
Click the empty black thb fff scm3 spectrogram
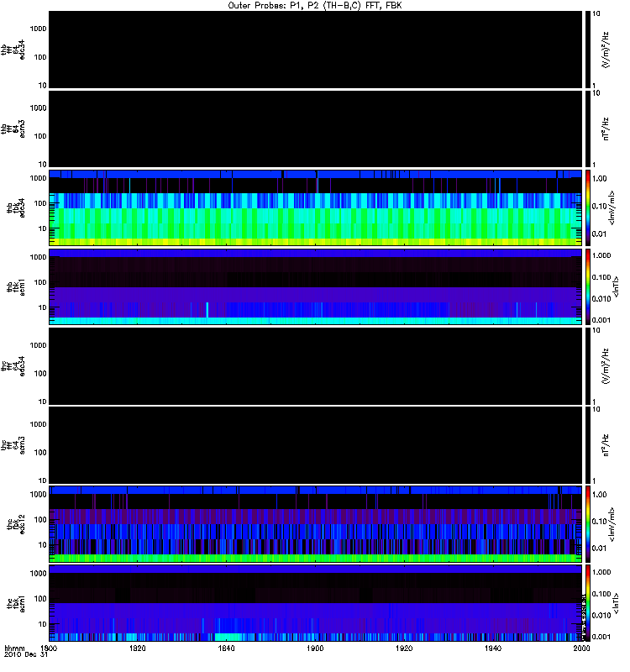315,129
